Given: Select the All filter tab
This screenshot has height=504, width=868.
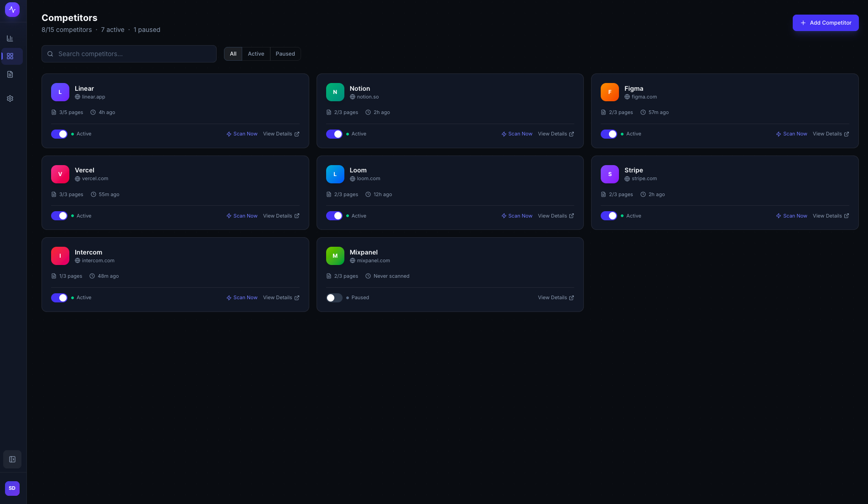Looking at the screenshot, I should pyautogui.click(x=233, y=54).
